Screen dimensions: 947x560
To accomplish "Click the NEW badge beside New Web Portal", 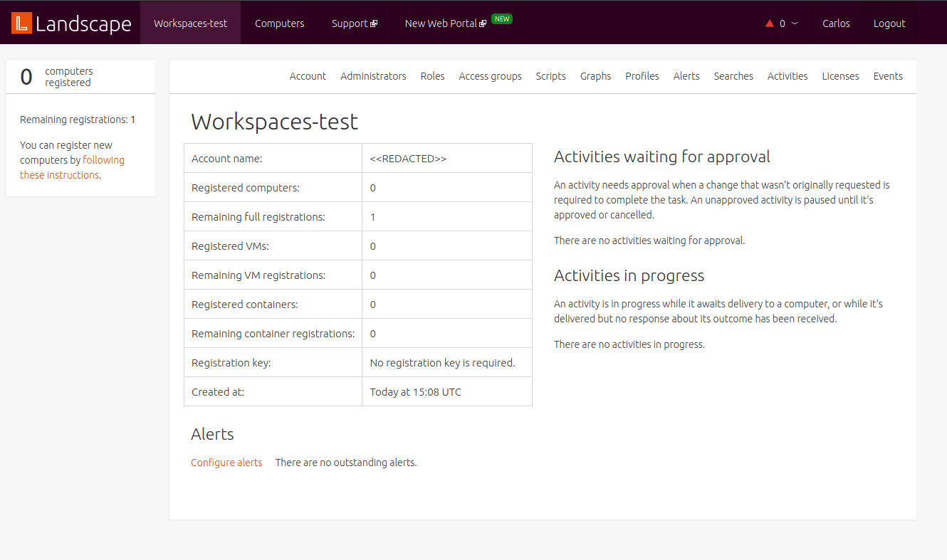I will [x=502, y=19].
